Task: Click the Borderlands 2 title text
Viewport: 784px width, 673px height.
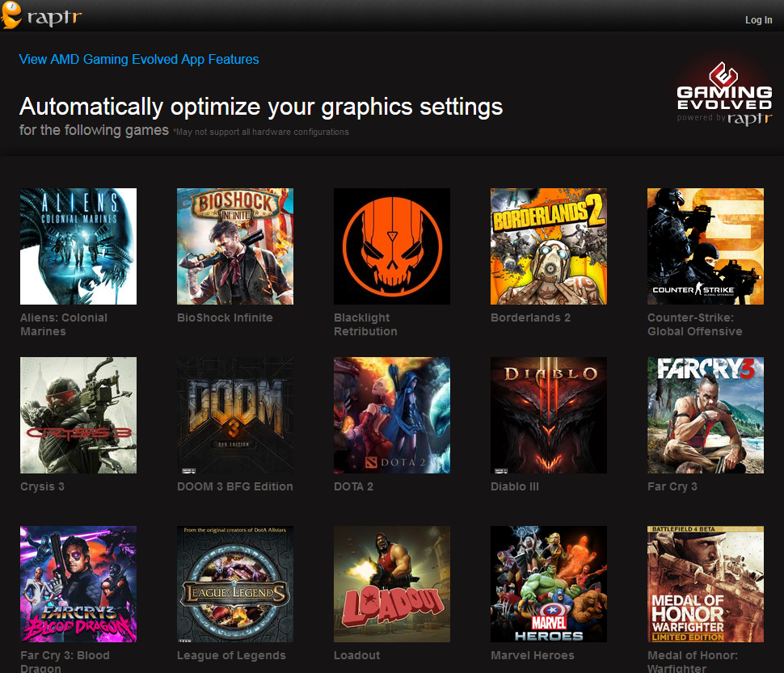Action: tap(530, 318)
